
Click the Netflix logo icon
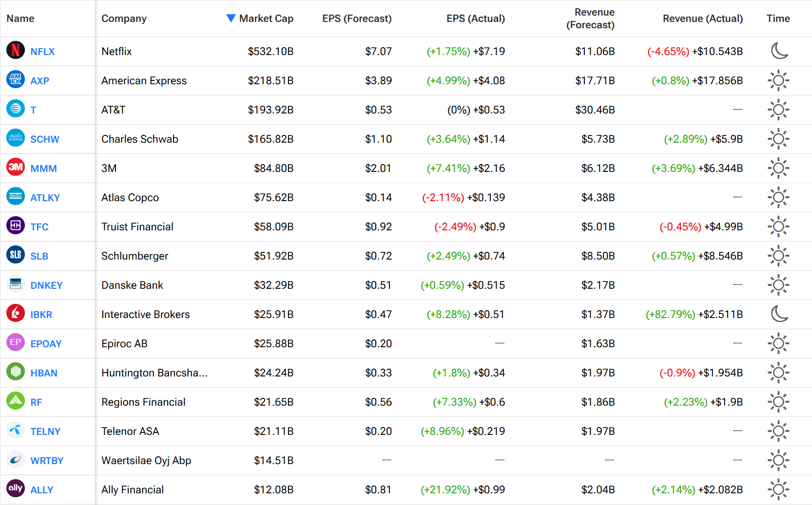[16, 50]
